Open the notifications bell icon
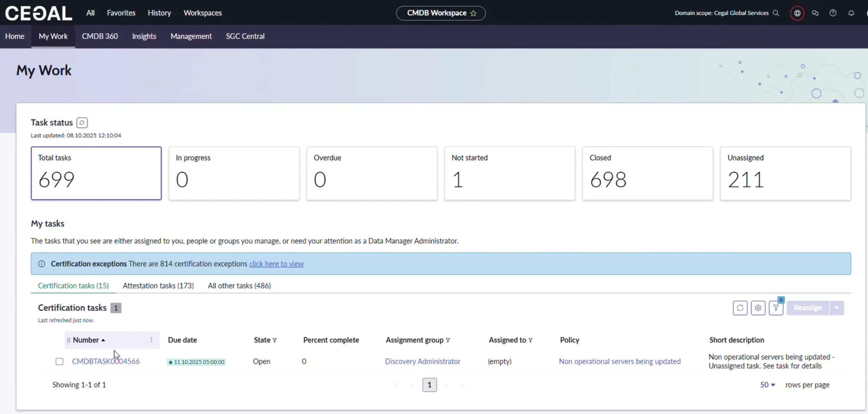The image size is (868, 414). point(851,13)
